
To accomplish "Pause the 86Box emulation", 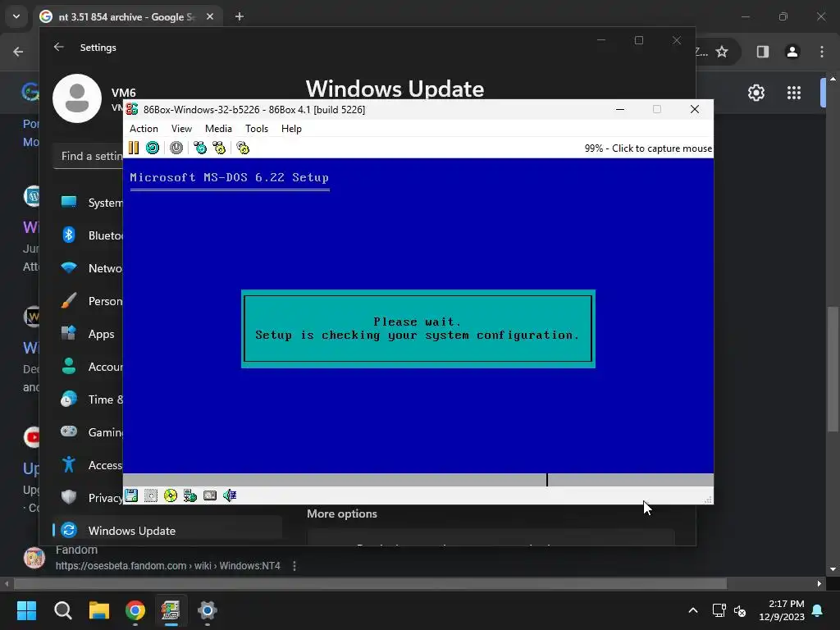I will pyautogui.click(x=134, y=148).
